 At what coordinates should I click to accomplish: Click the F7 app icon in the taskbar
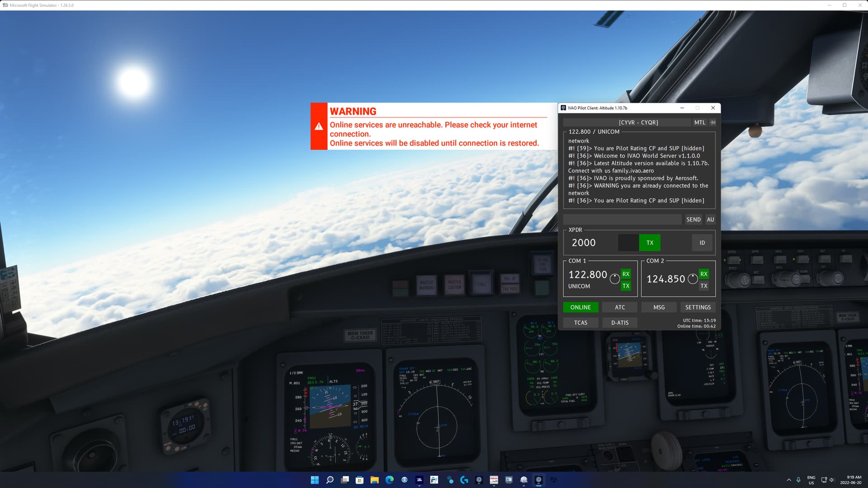(434, 480)
